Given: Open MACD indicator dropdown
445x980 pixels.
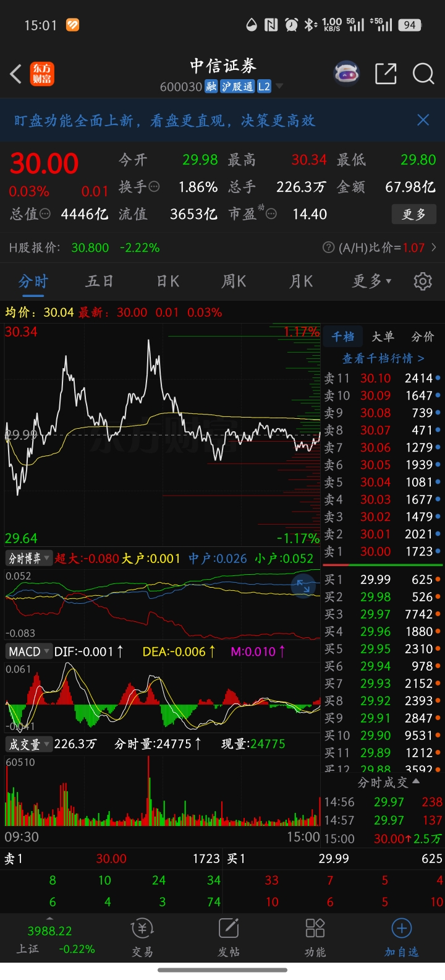Looking at the screenshot, I should [28, 651].
